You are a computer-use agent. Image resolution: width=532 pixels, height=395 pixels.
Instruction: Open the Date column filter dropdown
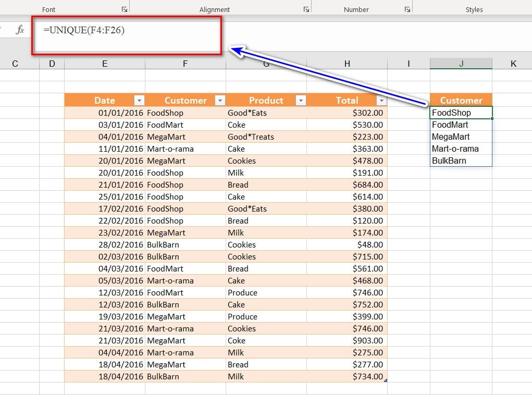coord(139,101)
